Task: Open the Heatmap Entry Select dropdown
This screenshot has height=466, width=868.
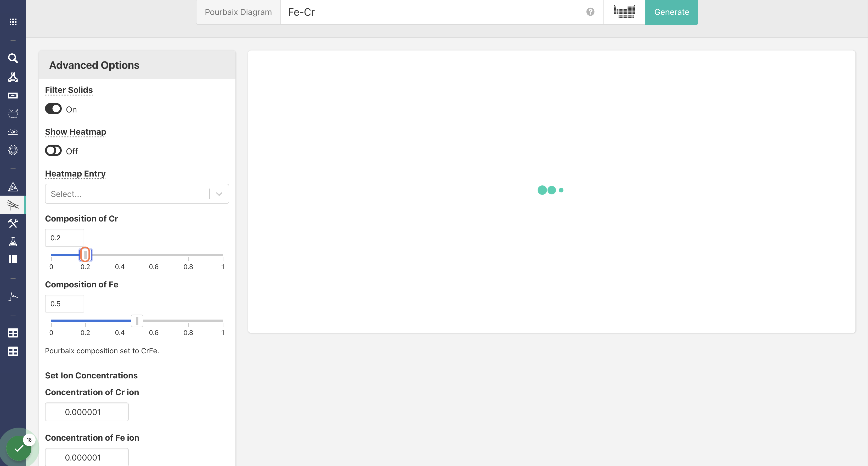Action: 137,194
